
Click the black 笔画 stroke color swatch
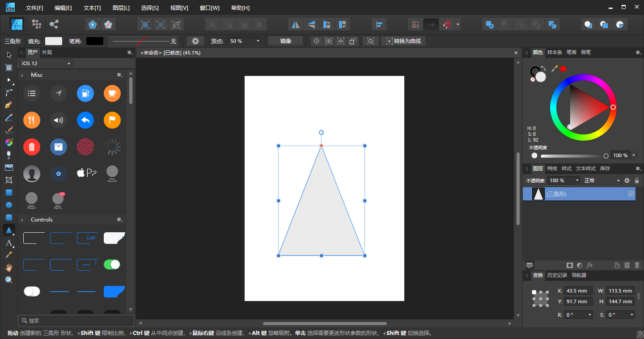click(95, 41)
